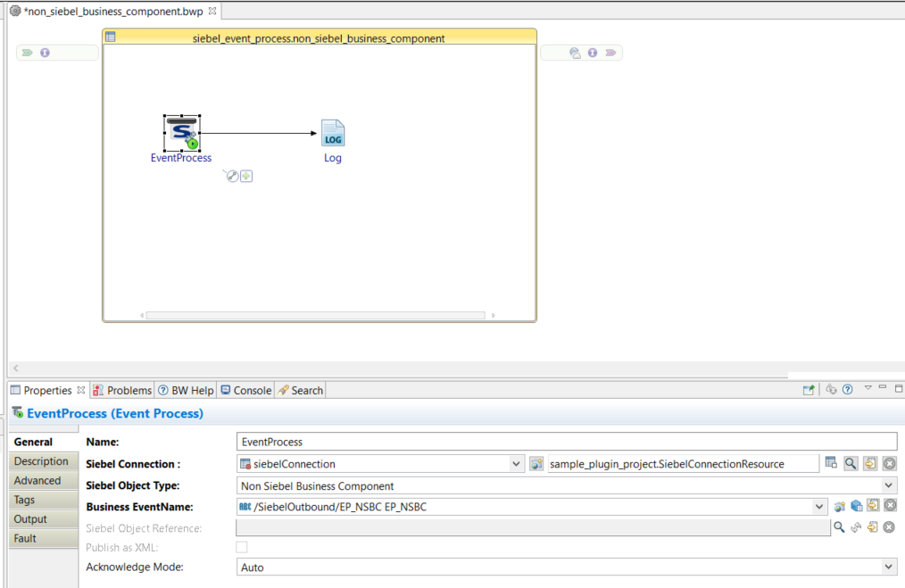This screenshot has height=588, width=905.
Task: Click the Name input field
Action: (567, 442)
